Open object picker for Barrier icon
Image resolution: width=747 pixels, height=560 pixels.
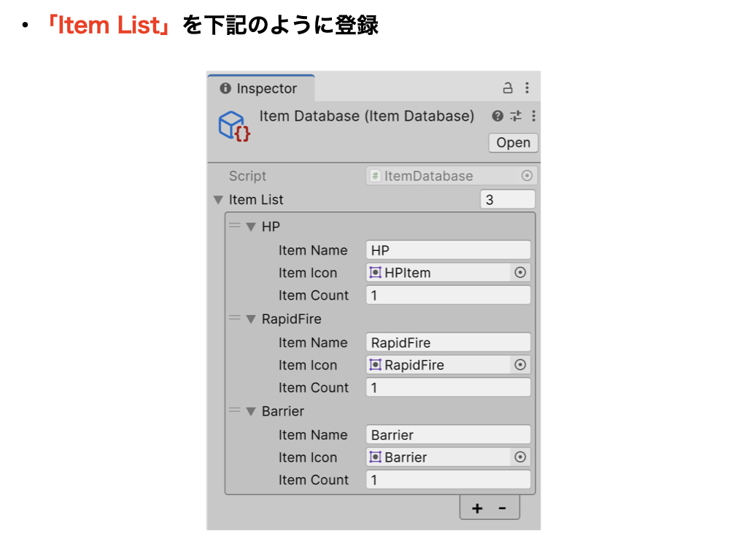[520, 457]
